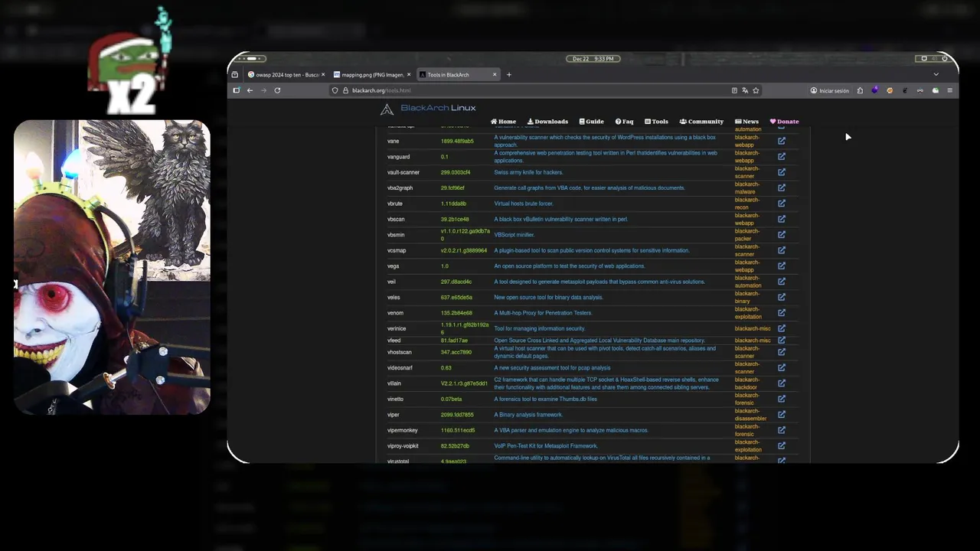Bookmark page with star icon
Viewport: 980px width, 551px height.
click(756, 90)
